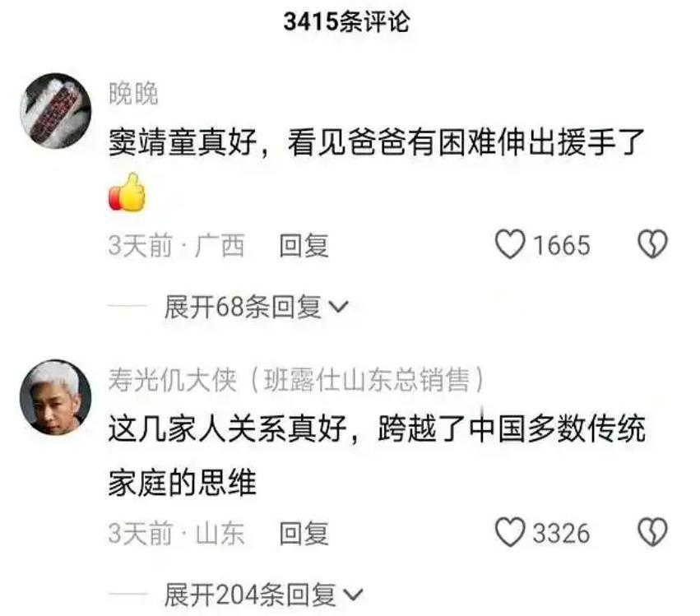Open username 寿光仉大侠（班露仕山东总销售）
The width and height of the screenshot is (700, 616).
[296, 380]
